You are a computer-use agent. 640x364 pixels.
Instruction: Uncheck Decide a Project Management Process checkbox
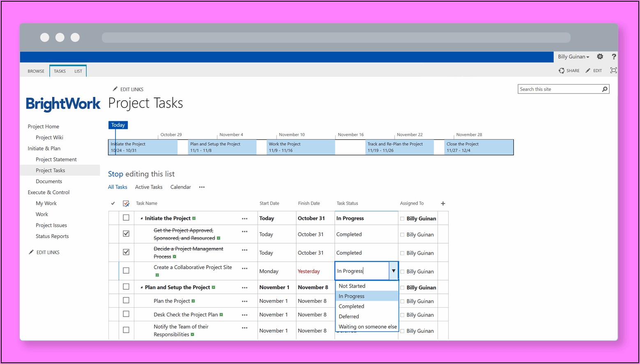tap(126, 252)
